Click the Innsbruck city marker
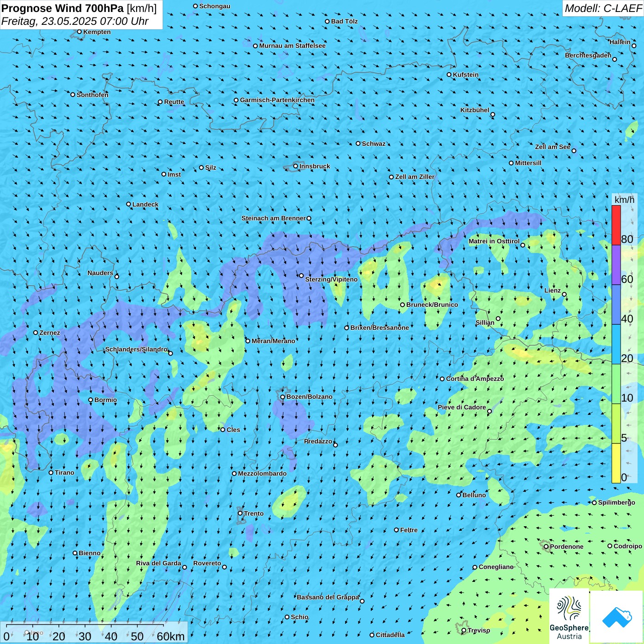Viewport: 644px width, 644px height. pos(295,166)
